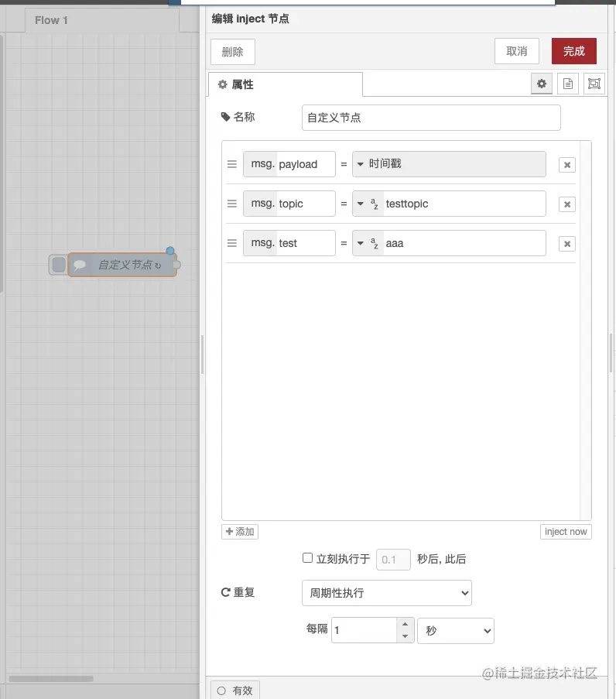The image size is (616, 699).
Task: Open type dropdown for testtopic value
Action: (x=368, y=204)
